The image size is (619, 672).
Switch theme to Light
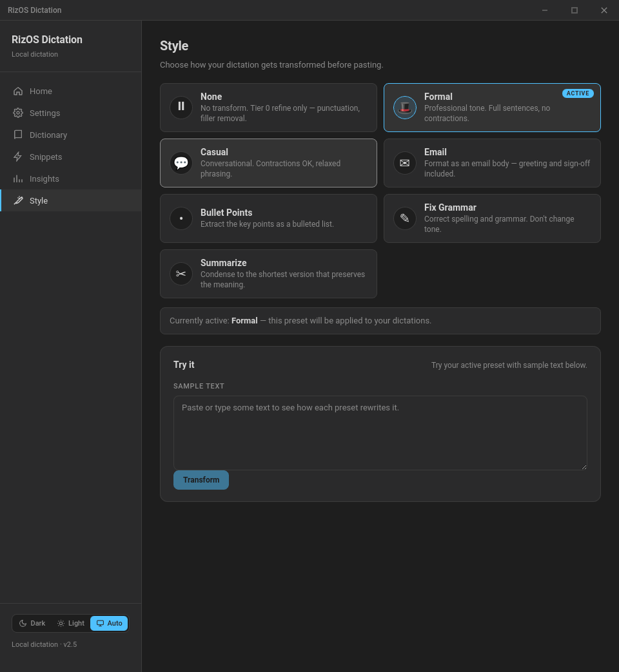71,623
